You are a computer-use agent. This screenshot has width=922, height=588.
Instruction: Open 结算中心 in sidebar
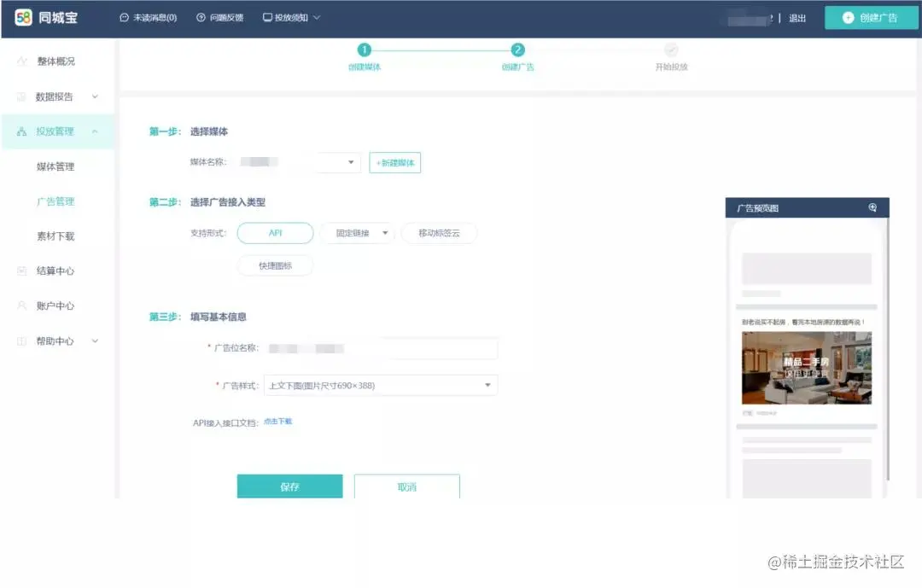(55, 271)
